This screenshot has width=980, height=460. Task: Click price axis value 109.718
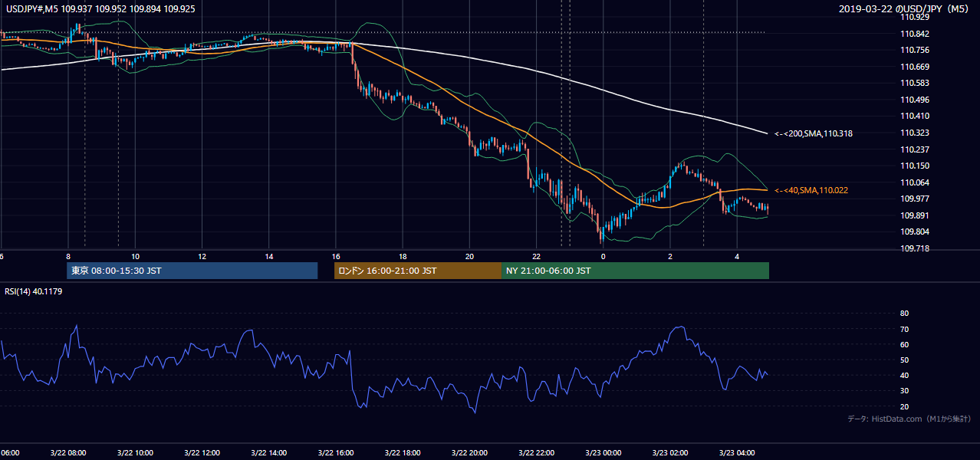914,248
